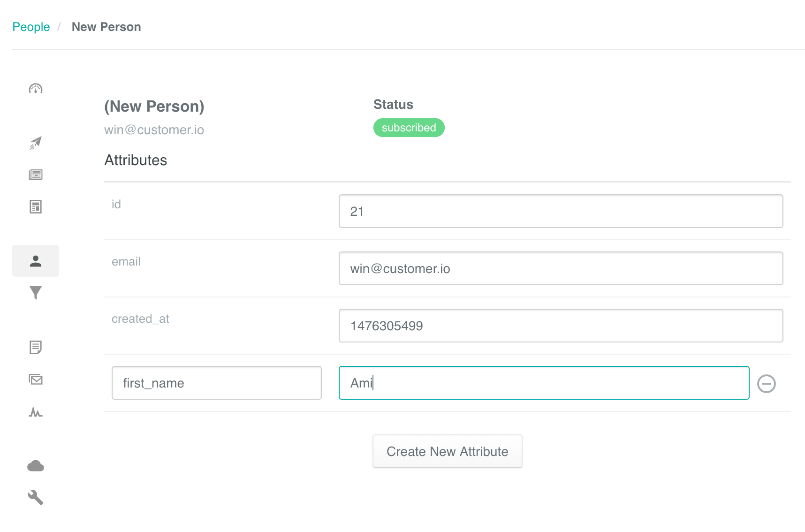Click the id attribute label
The height and width of the screenshot is (532, 805).
point(116,205)
